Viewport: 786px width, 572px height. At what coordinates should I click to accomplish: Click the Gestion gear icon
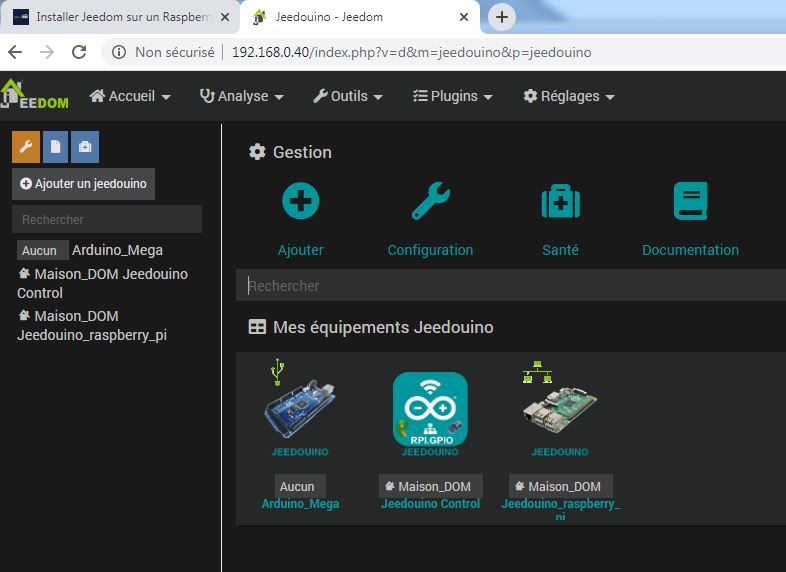point(257,152)
